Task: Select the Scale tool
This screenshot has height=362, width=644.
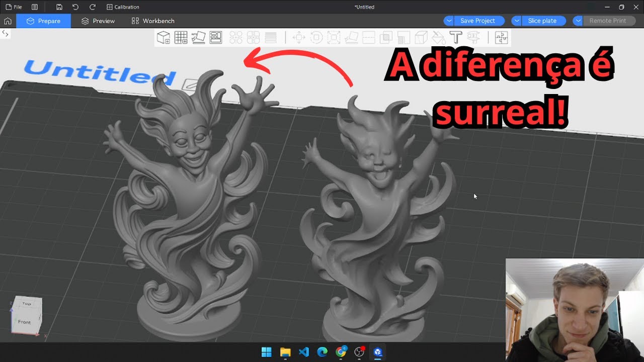Action: click(334, 38)
